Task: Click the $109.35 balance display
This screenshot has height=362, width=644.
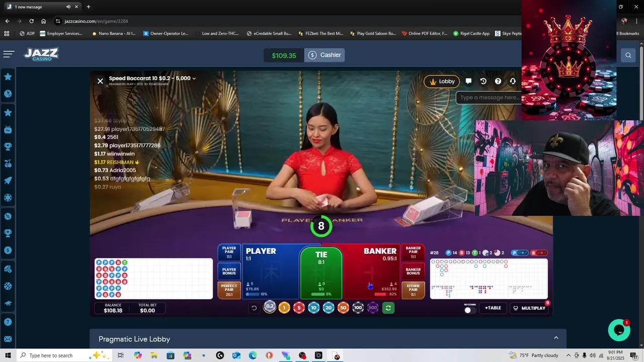Action: (284, 55)
